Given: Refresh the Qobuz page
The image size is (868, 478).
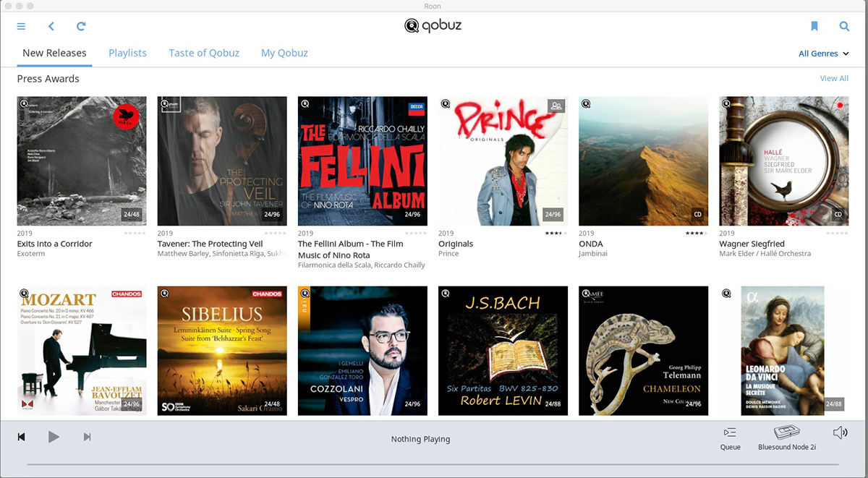Looking at the screenshot, I should [x=81, y=27].
